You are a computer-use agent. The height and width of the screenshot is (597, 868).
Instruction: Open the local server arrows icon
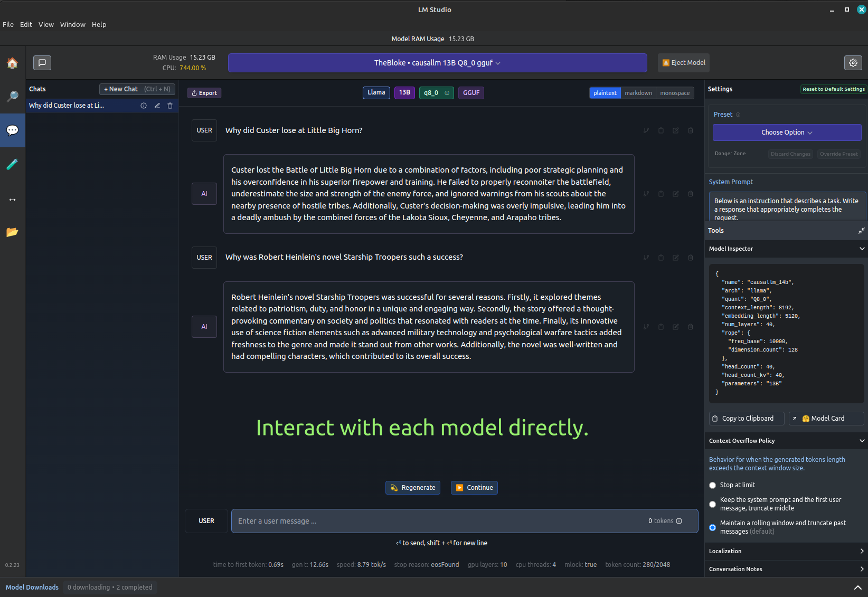[12, 200]
